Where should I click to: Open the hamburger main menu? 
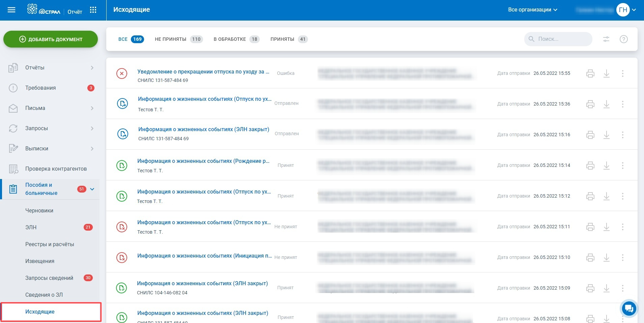click(x=11, y=10)
